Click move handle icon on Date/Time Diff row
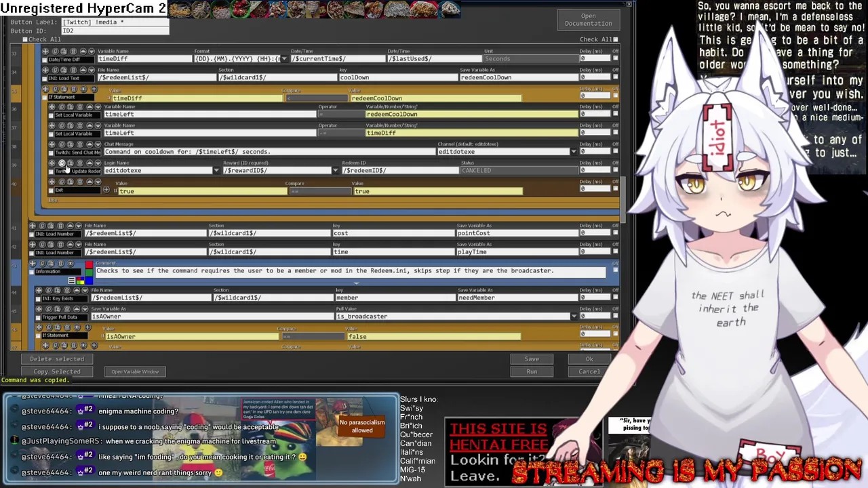 [x=45, y=51]
